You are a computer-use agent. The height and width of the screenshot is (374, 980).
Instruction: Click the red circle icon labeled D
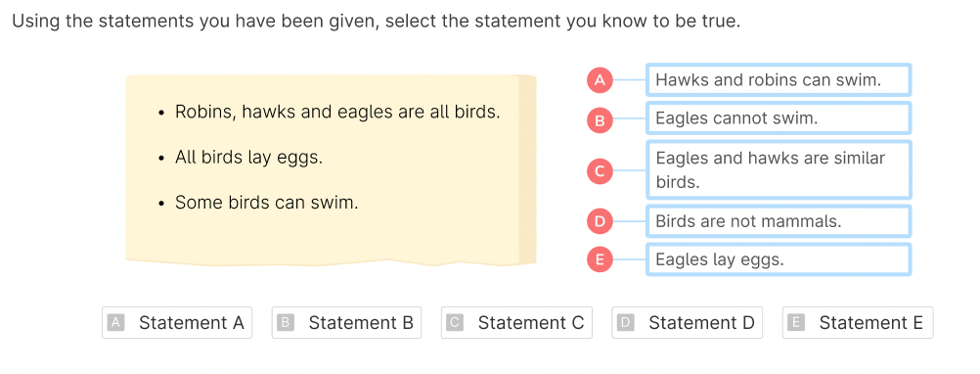[x=600, y=221]
